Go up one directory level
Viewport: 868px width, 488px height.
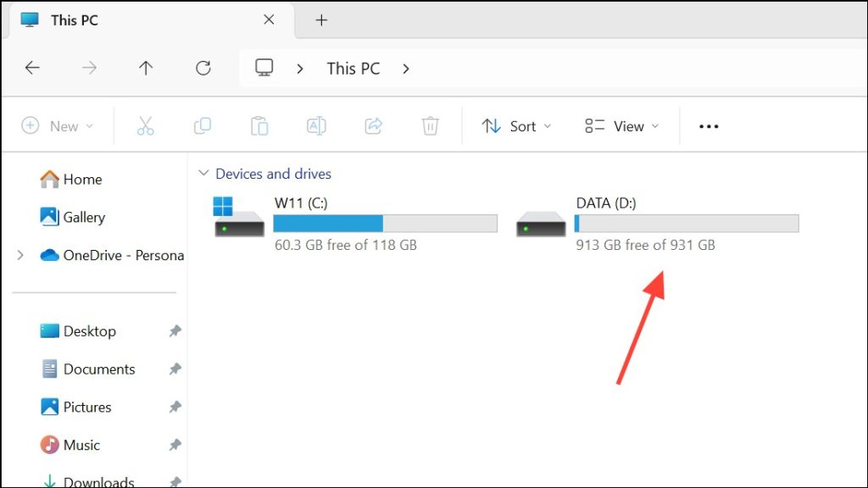click(146, 69)
